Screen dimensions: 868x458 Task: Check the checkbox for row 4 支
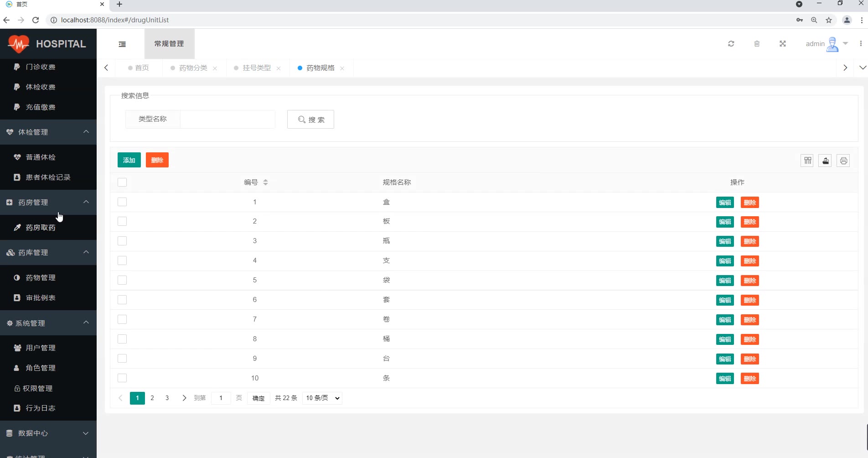[x=122, y=260]
